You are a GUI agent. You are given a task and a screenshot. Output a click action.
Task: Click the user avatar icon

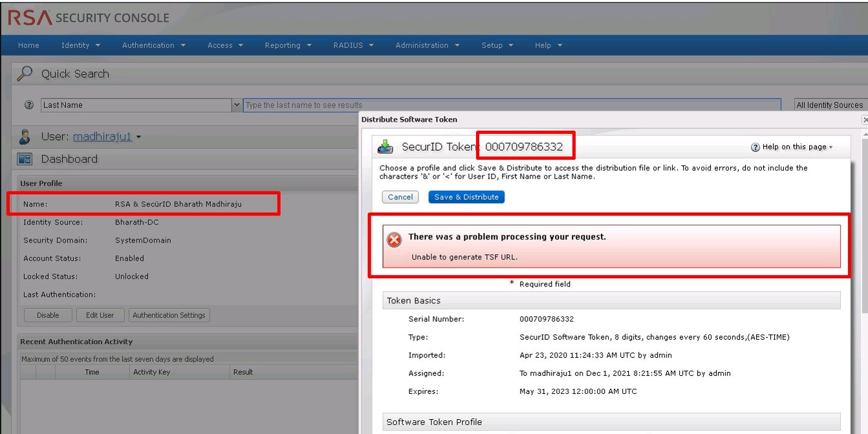click(x=25, y=137)
